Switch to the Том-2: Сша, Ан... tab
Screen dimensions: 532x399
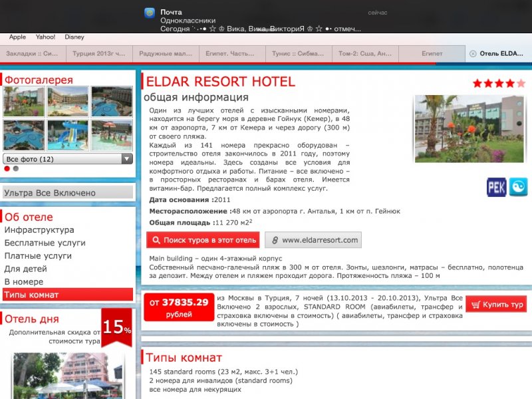coord(365,54)
